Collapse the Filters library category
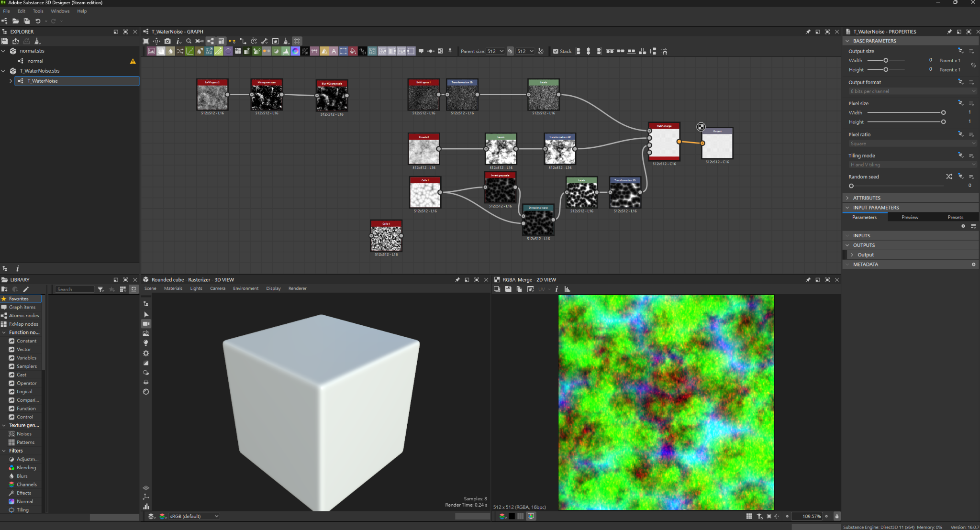This screenshot has height=530, width=980. tap(4, 451)
